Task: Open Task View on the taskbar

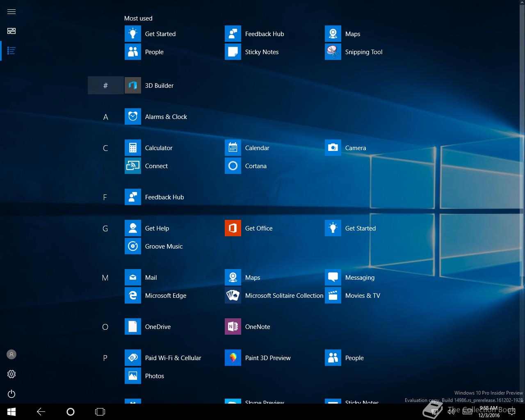Action: [100, 412]
